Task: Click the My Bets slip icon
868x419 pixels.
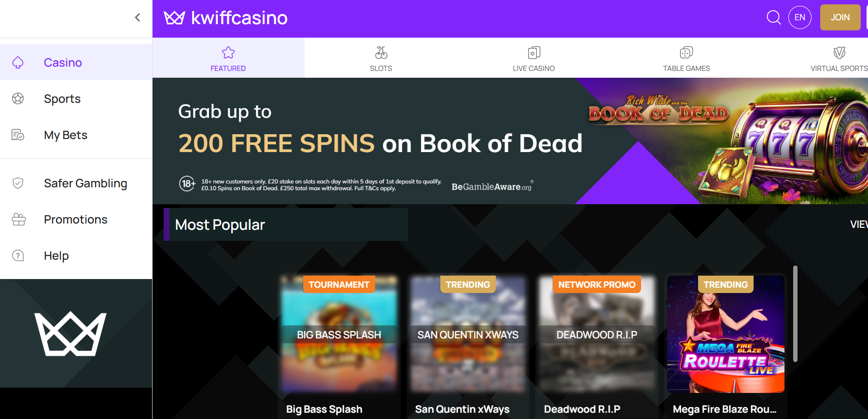Action: (18, 135)
